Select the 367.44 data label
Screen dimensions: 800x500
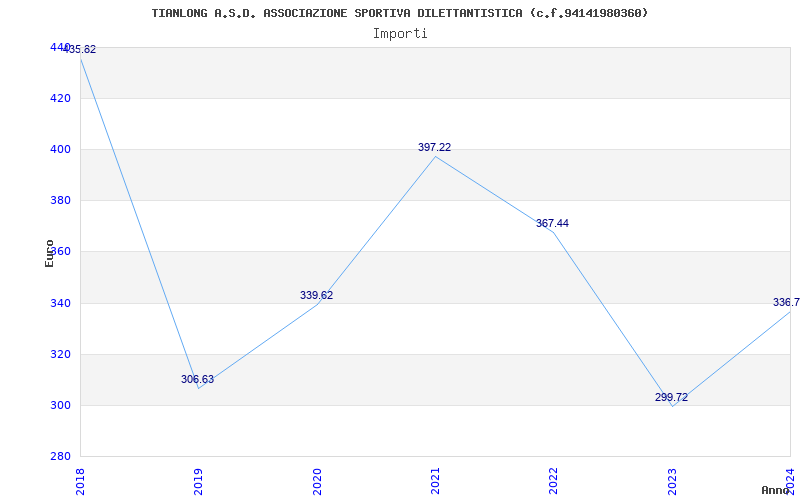pyautogui.click(x=552, y=223)
